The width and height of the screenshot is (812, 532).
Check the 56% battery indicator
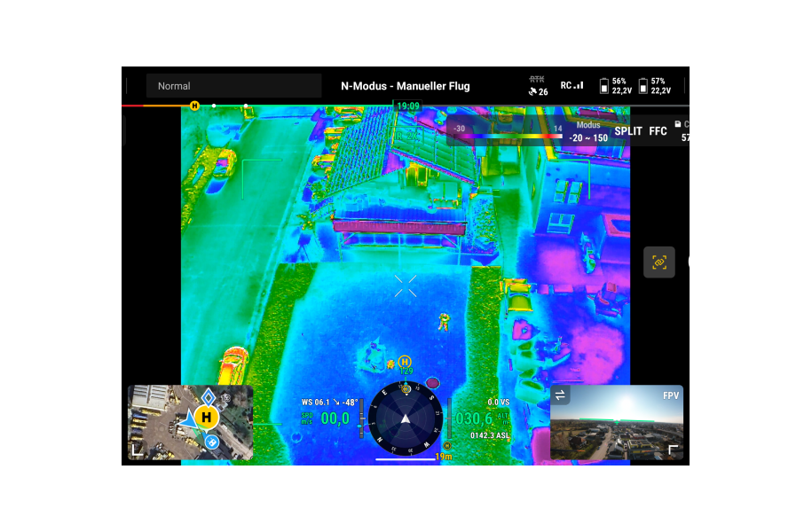pos(616,86)
